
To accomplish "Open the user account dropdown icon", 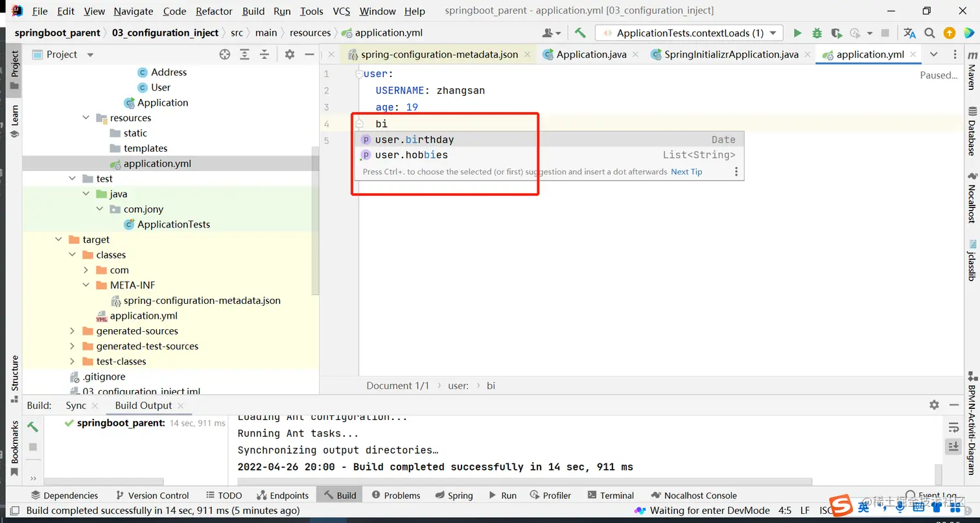I will tap(551, 33).
